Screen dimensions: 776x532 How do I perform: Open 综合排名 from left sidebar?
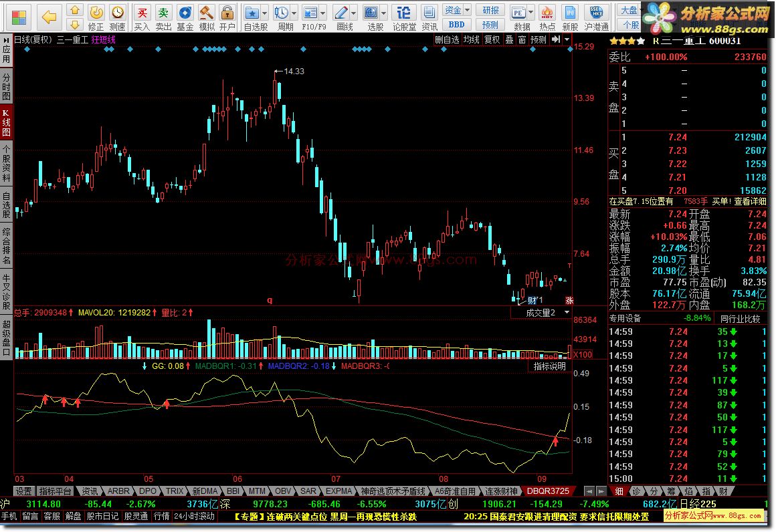[7, 245]
